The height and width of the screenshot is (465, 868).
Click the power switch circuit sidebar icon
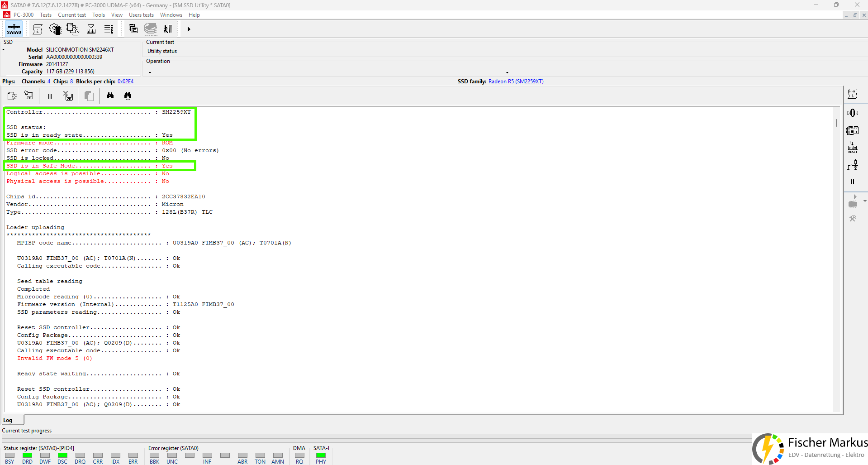853,165
